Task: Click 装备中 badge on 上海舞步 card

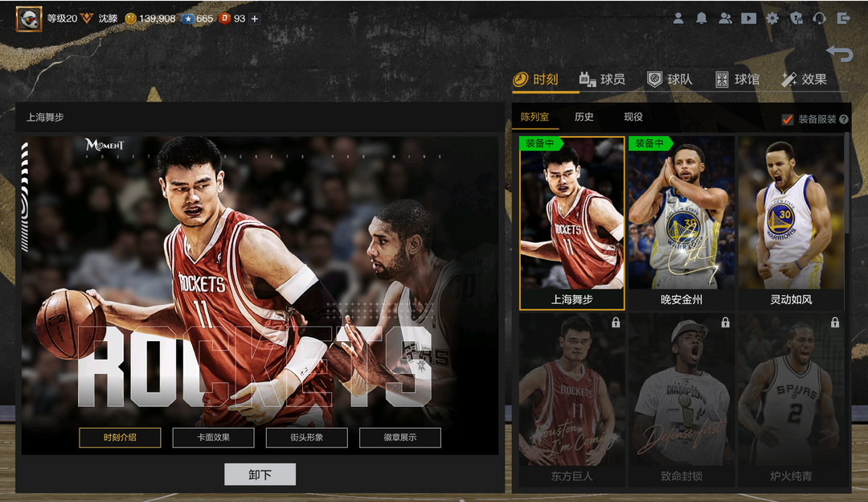Action: pos(540,143)
